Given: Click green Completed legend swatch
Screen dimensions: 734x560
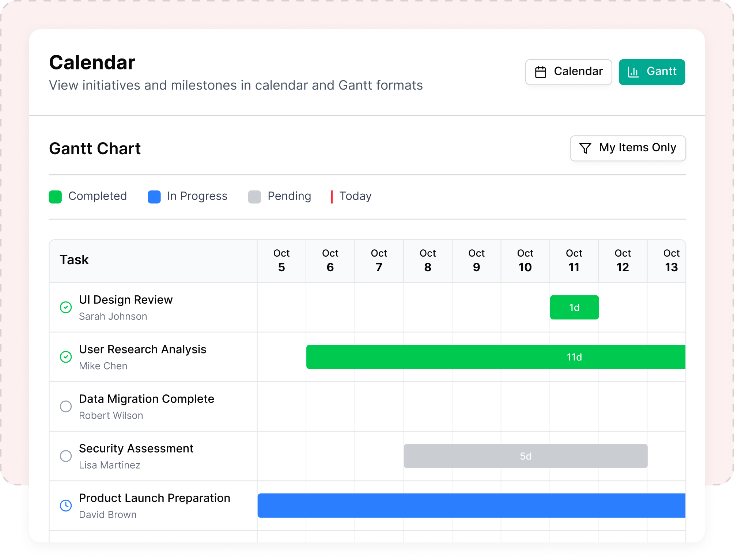Looking at the screenshot, I should click(x=55, y=197).
